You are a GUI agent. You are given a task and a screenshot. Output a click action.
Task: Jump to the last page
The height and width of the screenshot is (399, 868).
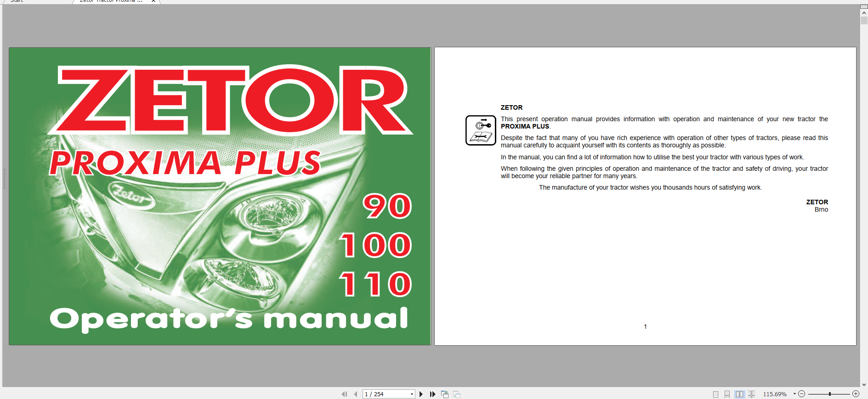[x=432, y=394]
